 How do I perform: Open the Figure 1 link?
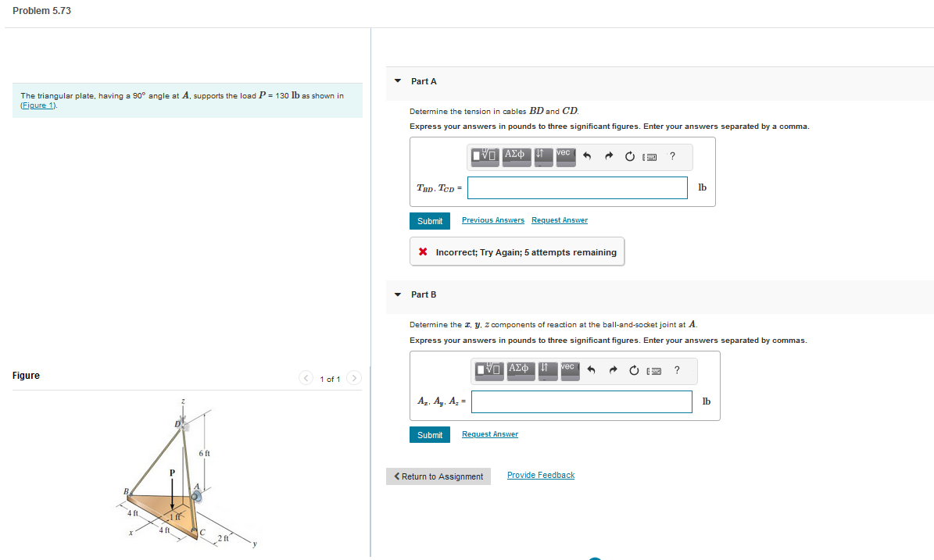pyautogui.click(x=39, y=105)
